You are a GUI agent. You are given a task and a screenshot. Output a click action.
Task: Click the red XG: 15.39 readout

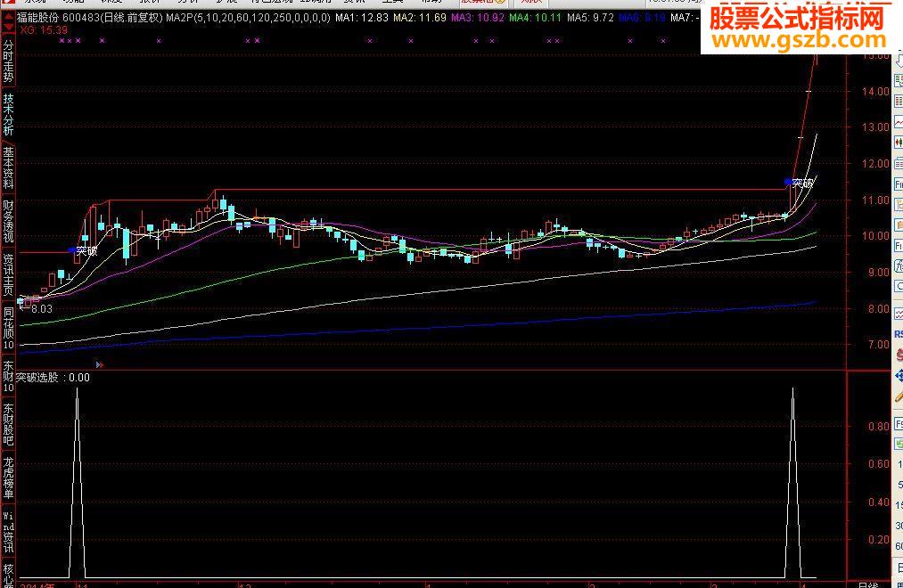click(44, 30)
